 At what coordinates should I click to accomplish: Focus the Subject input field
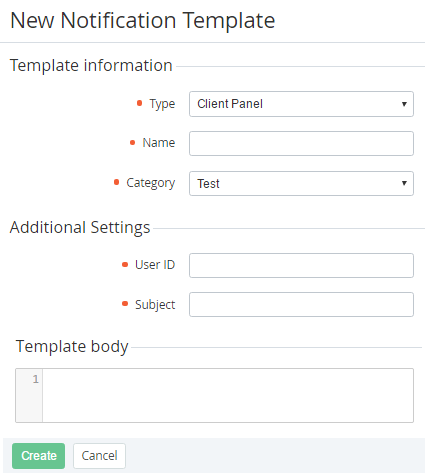[301, 304]
